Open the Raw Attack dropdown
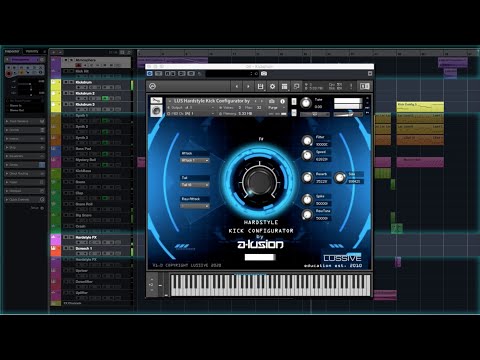480x360 pixels. [x=195, y=206]
